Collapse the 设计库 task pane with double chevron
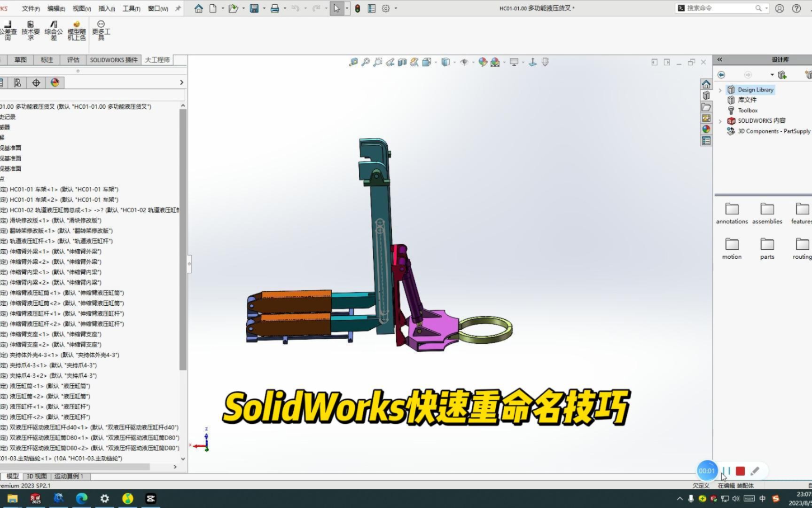The width and height of the screenshot is (812, 508). (x=719, y=60)
